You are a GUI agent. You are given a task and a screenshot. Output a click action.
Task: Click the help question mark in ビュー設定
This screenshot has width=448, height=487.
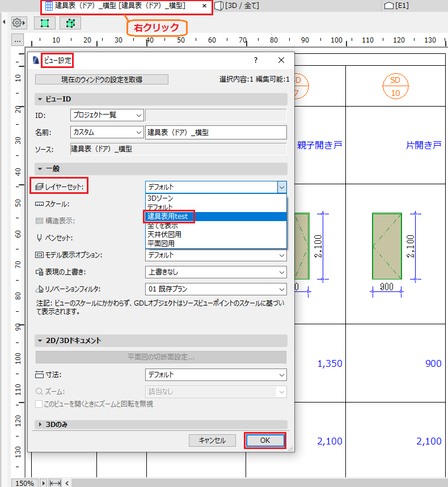pyautogui.click(x=256, y=60)
